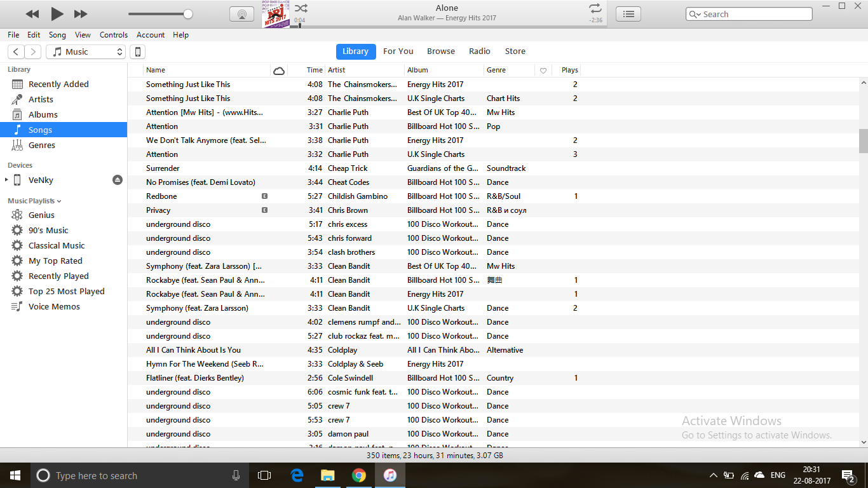Click the song playback progress bar

[448, 27]
